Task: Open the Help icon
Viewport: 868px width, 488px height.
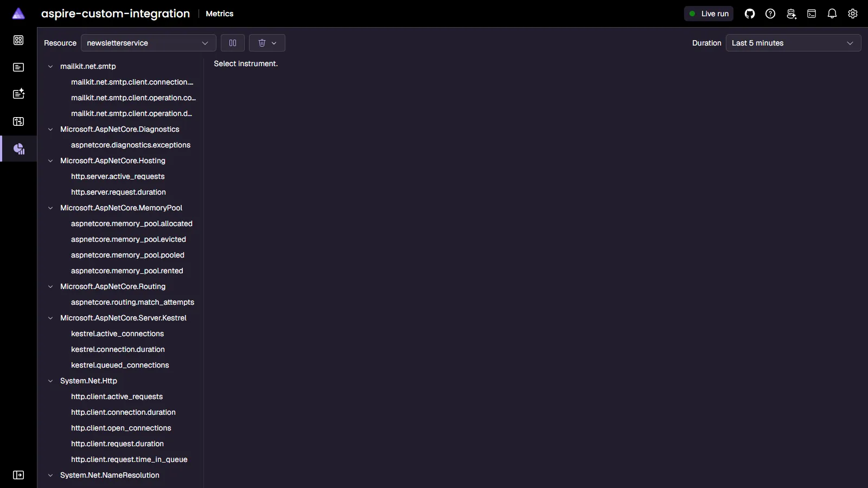Action: [770, 14]
